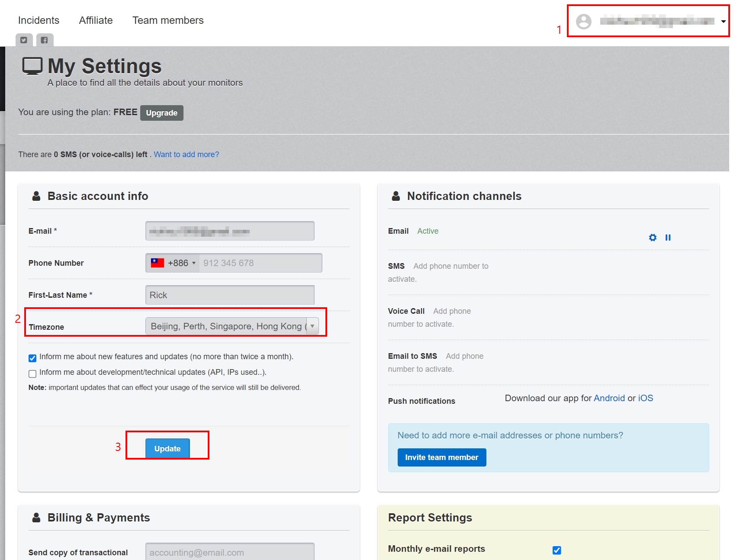
Task: Click the My Settings monitor icon
Action: coord(32,66)
